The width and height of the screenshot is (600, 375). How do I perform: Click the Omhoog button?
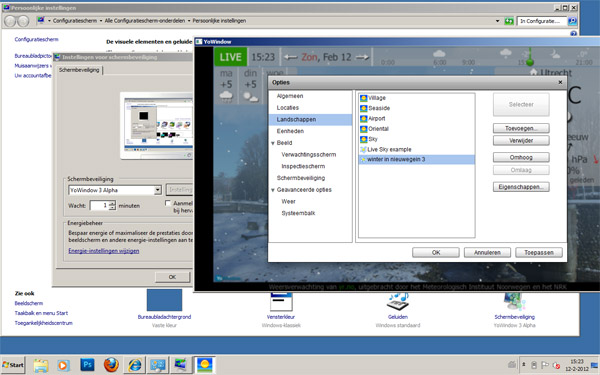click(x=521, y=157)
